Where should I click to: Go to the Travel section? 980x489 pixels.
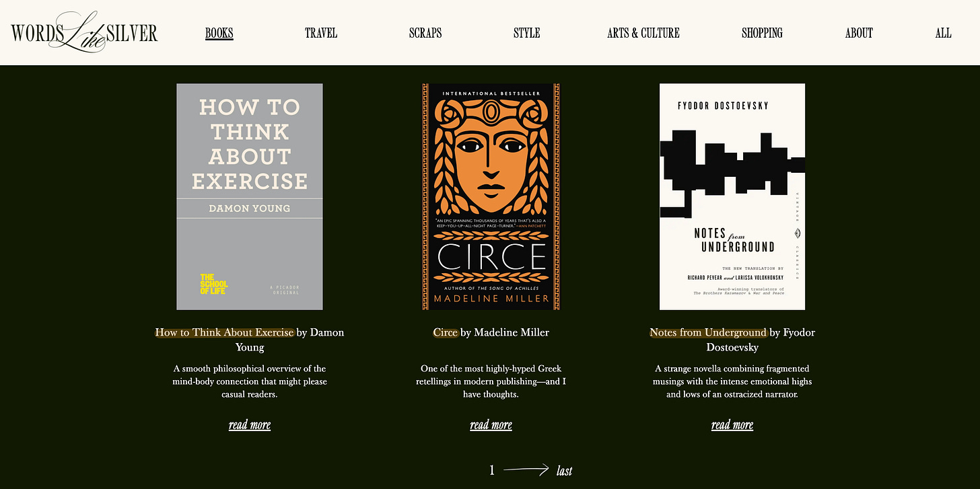coord(321,33)
